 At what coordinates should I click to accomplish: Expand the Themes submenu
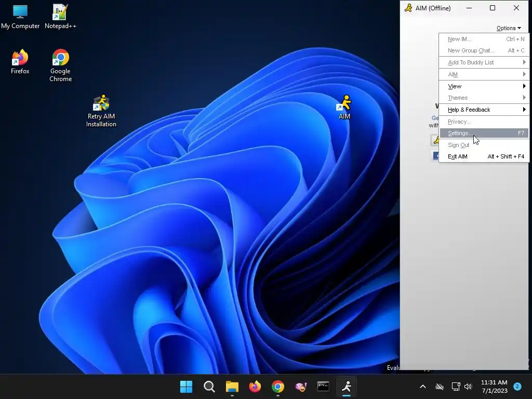click(484, 98)
